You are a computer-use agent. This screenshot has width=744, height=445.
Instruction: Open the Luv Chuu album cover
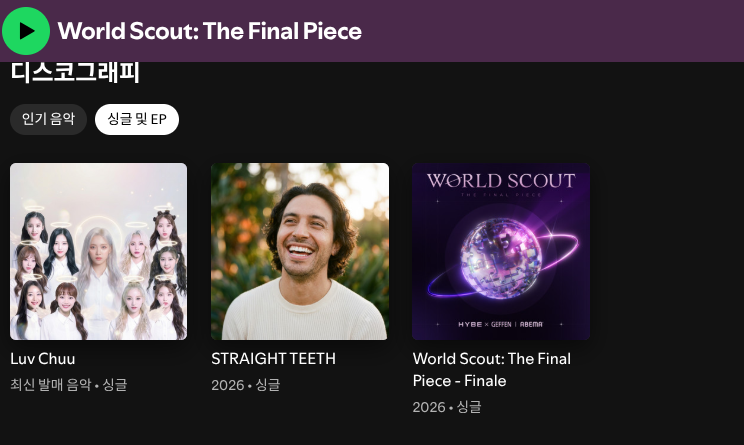99,251
